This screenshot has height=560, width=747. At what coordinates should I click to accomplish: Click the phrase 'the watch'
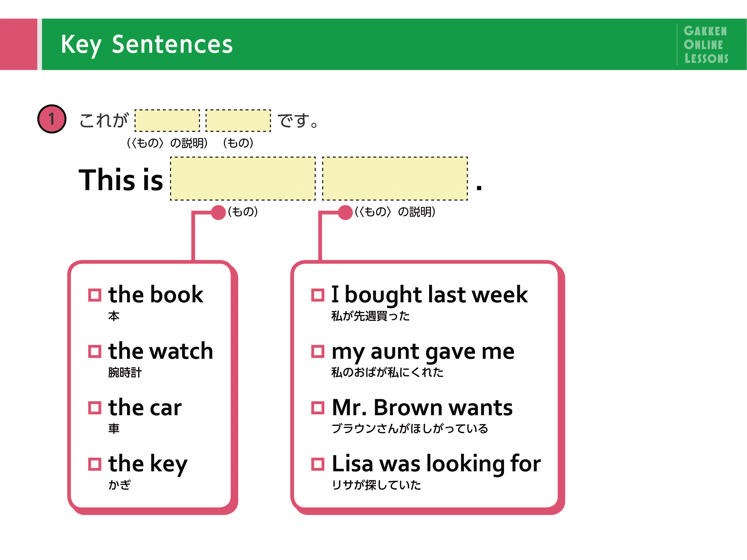pos(161,351)
